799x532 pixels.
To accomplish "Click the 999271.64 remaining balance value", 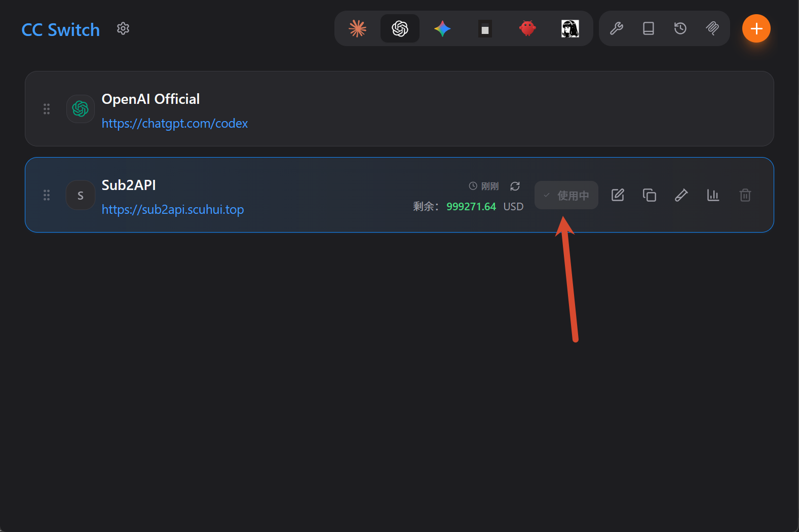I will click(x=471, y=207).
